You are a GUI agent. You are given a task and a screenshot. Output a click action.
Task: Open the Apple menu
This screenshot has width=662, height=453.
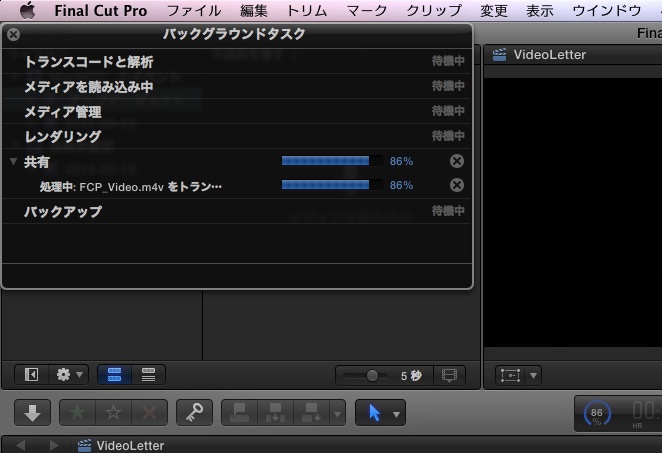27,11
